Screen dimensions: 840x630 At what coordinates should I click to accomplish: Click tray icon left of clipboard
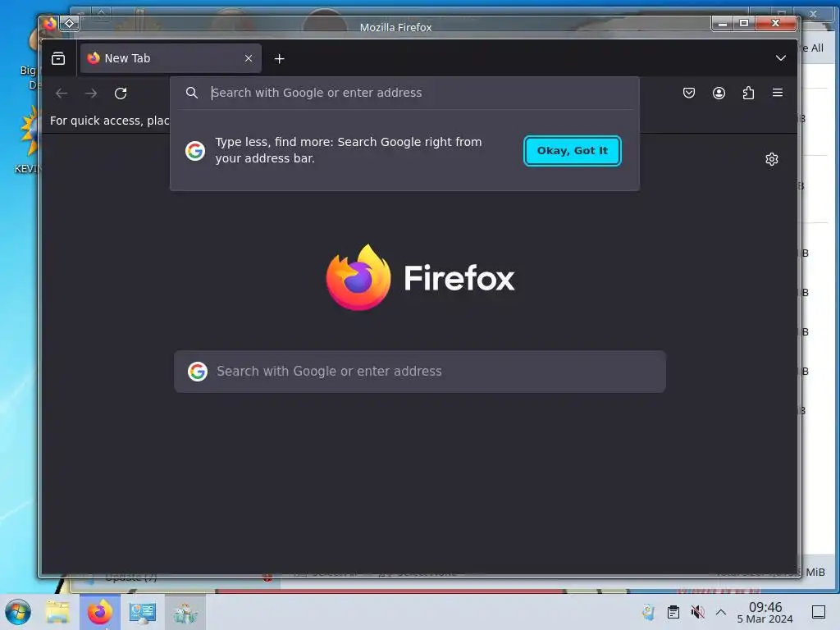(x=649, y=612)
